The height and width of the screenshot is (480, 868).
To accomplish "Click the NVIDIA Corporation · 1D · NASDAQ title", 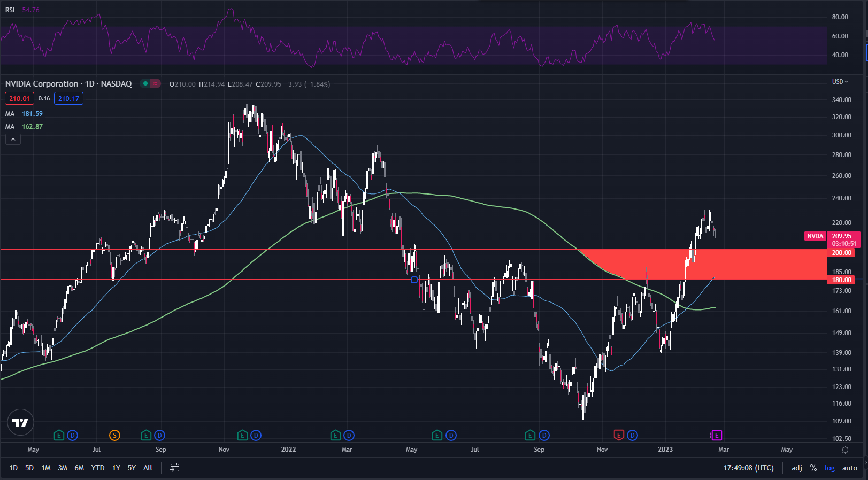I will [68, 84].
